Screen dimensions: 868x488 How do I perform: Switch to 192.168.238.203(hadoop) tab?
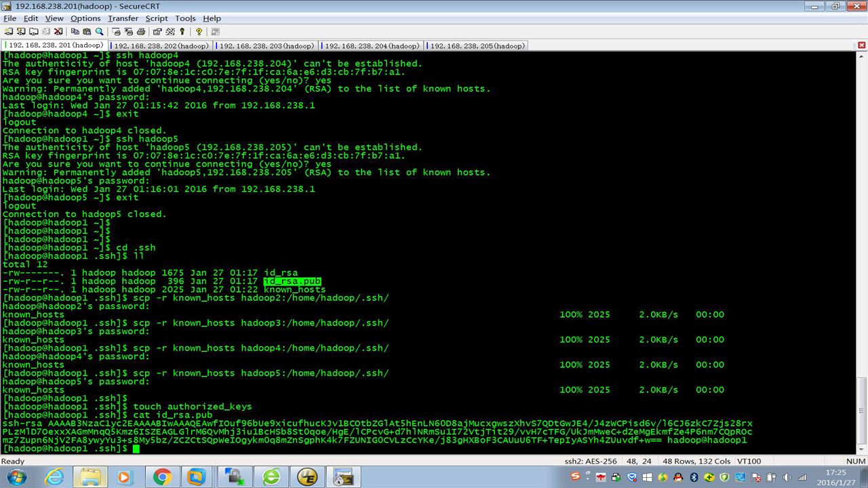coord(265,46)
